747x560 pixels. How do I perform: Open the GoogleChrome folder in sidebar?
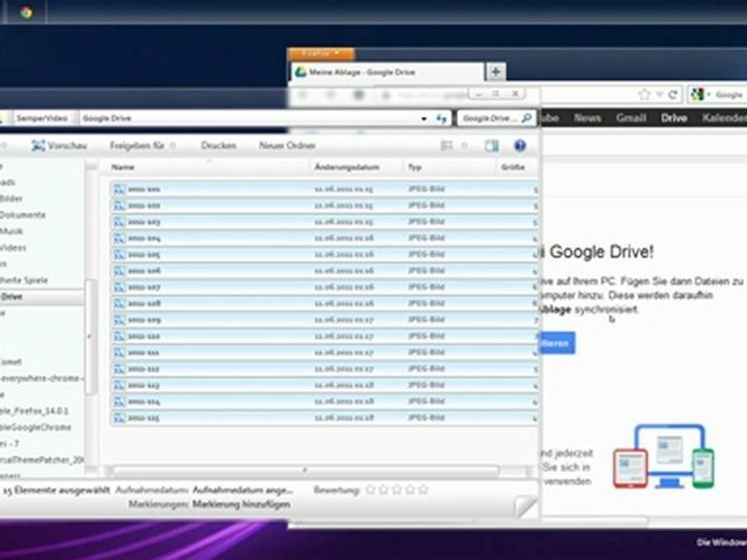[35, 428]
